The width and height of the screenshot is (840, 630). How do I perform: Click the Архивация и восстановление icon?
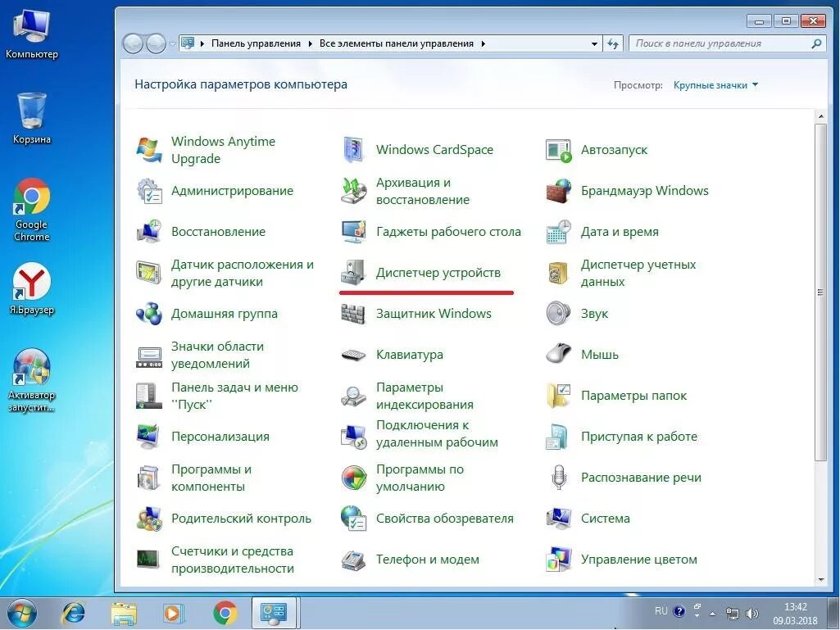point(353,191)
